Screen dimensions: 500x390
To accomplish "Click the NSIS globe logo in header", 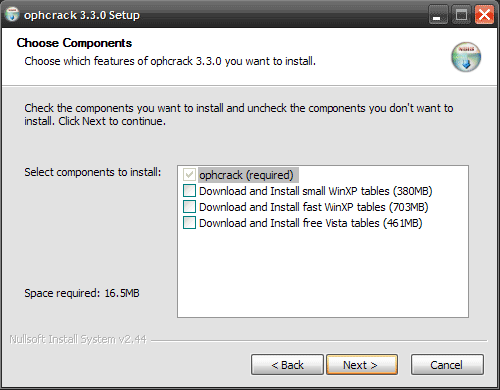I will coord(466,57).
